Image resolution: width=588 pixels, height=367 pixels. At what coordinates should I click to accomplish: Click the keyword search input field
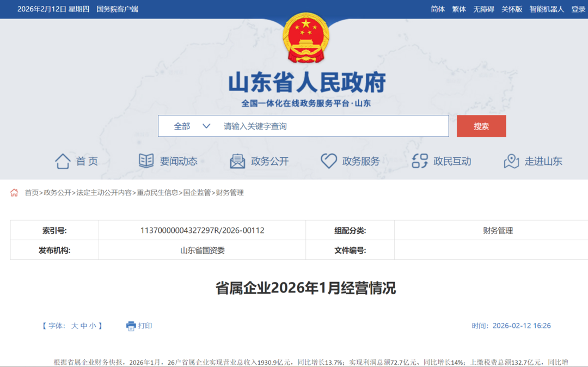click(x=332, y=126)
